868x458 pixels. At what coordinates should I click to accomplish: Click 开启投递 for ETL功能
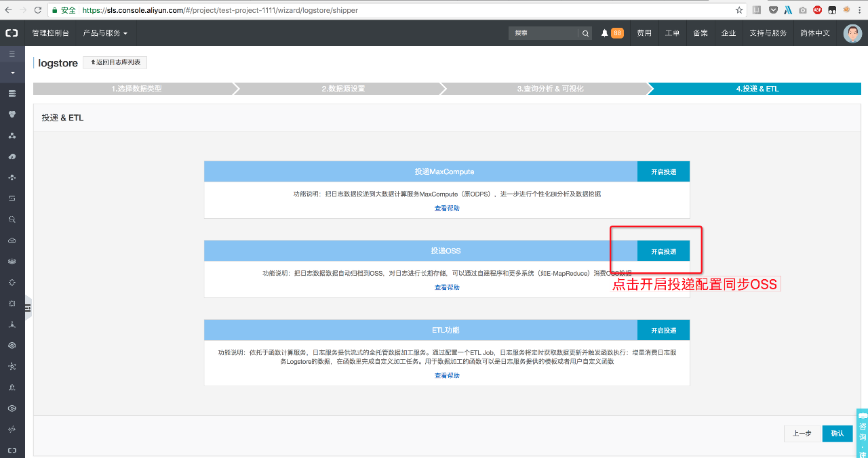[663, 330]
